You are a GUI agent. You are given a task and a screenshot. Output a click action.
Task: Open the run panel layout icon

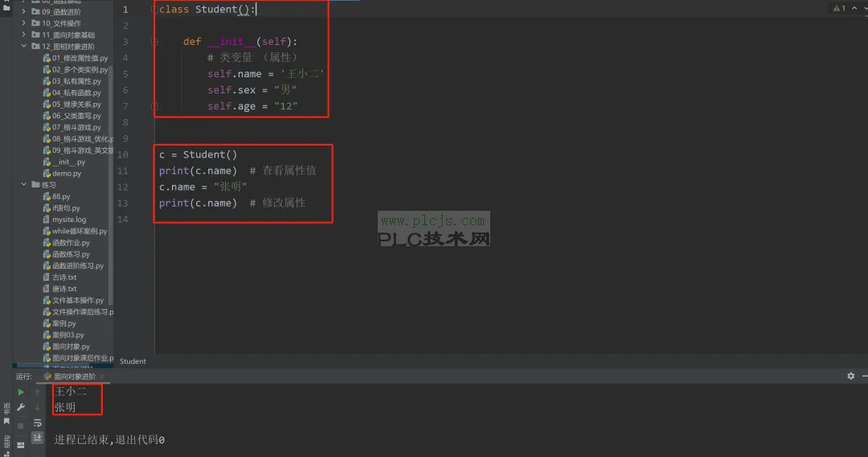point(21,445)
